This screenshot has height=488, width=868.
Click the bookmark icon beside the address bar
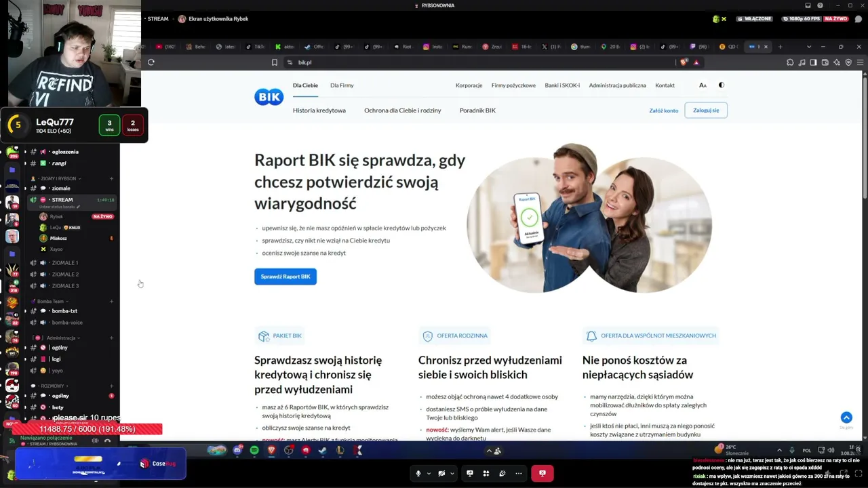(x=275, y=62)
